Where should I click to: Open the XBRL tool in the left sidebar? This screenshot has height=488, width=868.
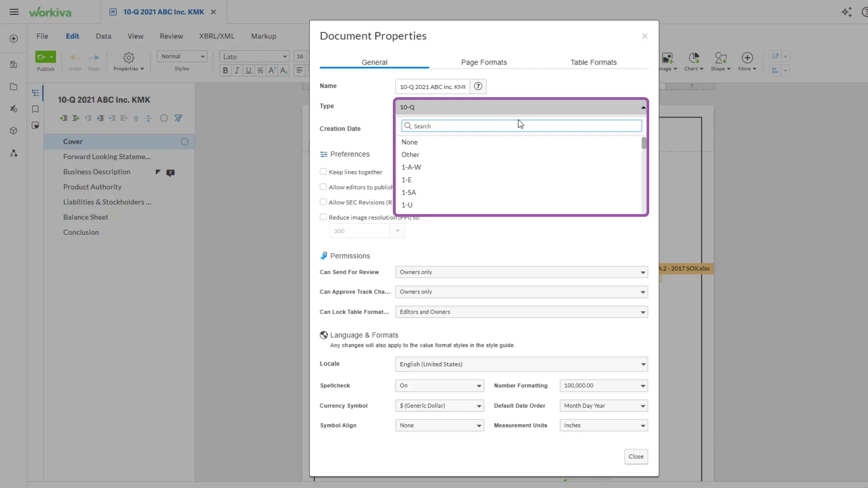coord(14,109)
